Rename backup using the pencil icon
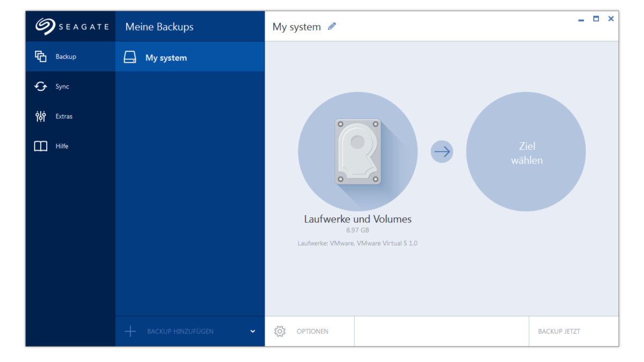The height and width of the screenshot is (362, 644). (332, 26)
